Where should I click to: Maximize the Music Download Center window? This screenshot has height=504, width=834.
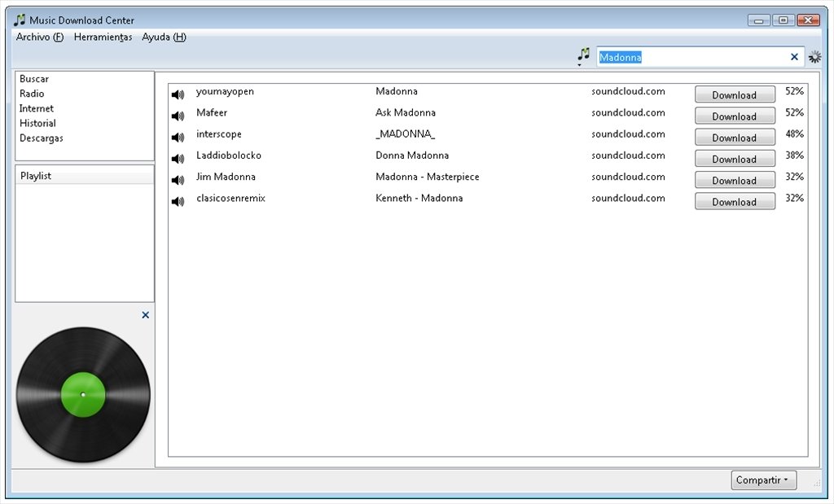click(783, 20)
